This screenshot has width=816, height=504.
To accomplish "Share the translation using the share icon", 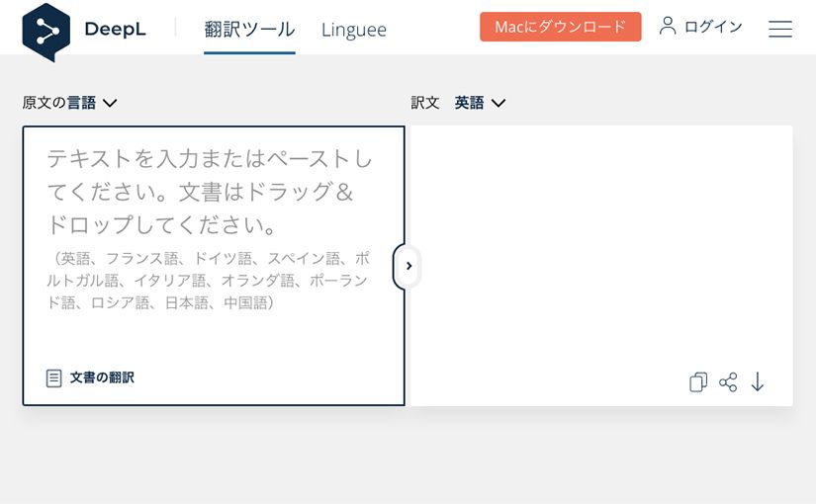I will pos(728,382).
